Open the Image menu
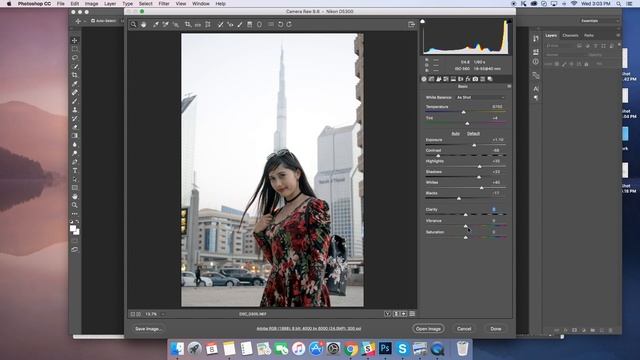Image resolution: width=640 pixels, height=360 pixels. pos(91,4)
